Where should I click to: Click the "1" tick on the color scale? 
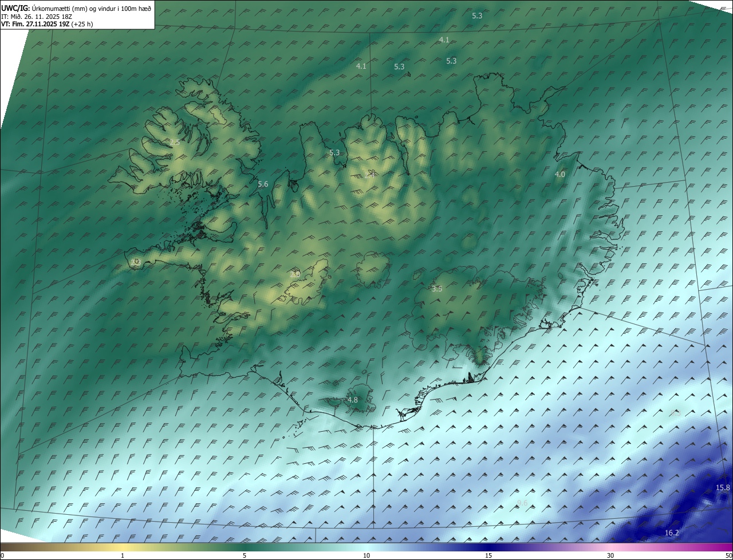(x=123, y=556)
